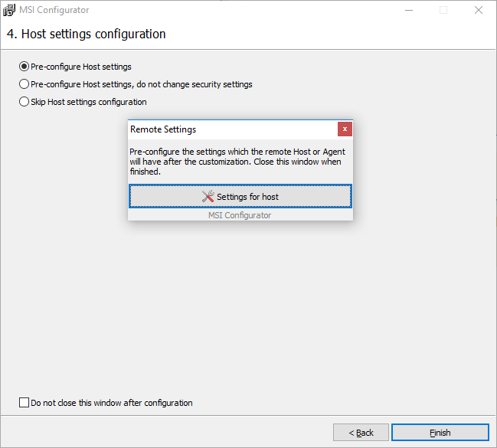Click the 4. Host settings configuration heading
The image size is (497, 448).
(87, 34)
